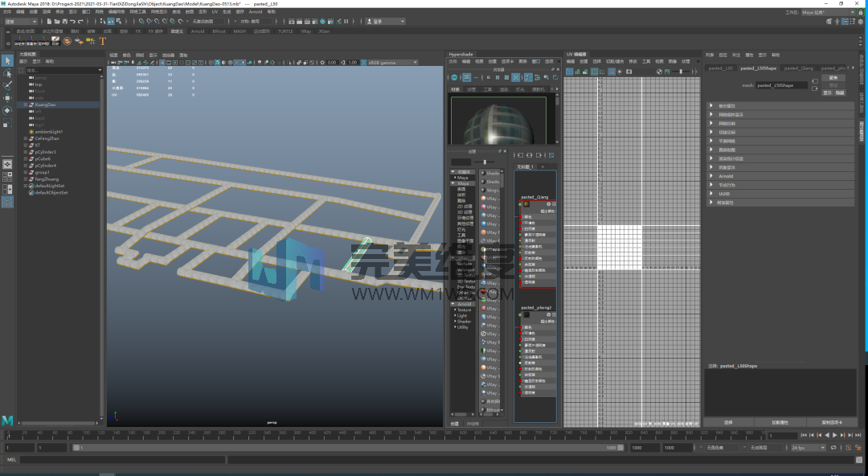The width and height of the screenshot is (868, 476).
Task: Expand the KuangDao node in Outliner
Action: 26,105
